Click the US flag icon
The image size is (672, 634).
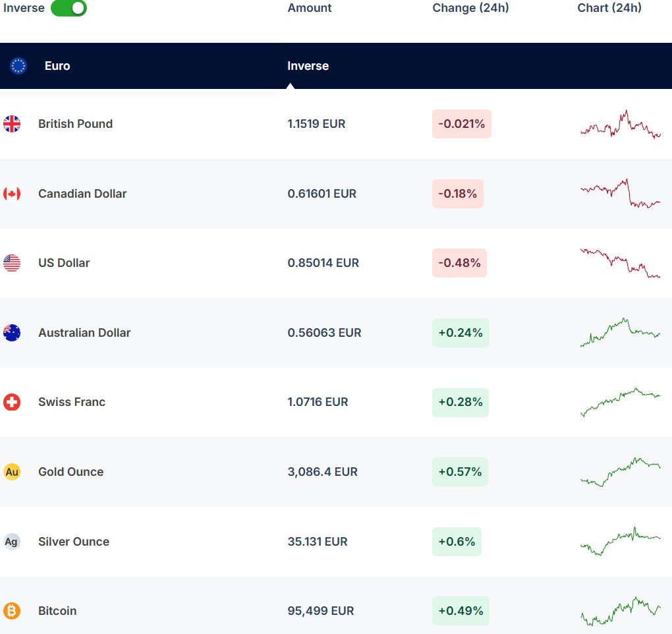[x=12, y=263]
